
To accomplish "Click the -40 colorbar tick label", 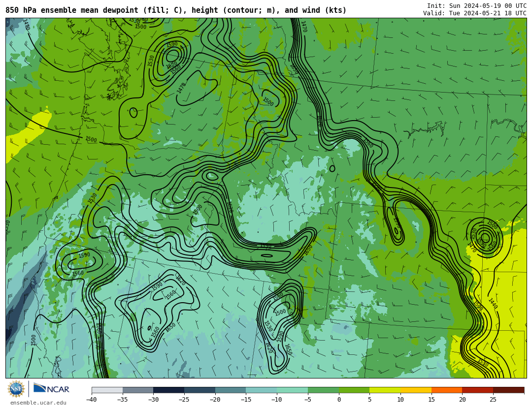I will tap(91, 400).
